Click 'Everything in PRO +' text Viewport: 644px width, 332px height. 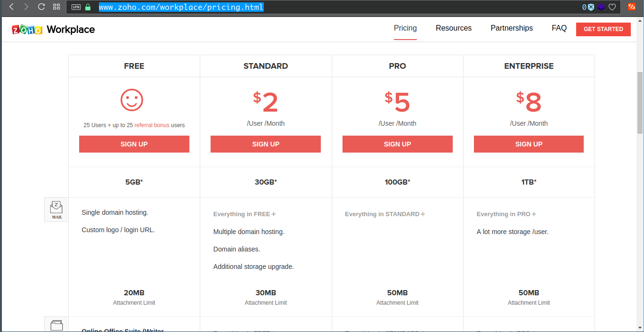click(x=506, y=214)
